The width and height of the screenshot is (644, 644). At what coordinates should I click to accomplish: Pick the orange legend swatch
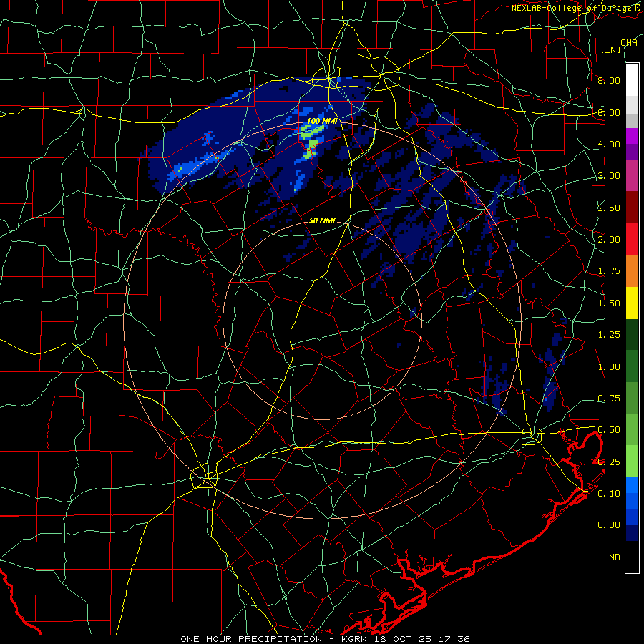(x=632, y=271)
